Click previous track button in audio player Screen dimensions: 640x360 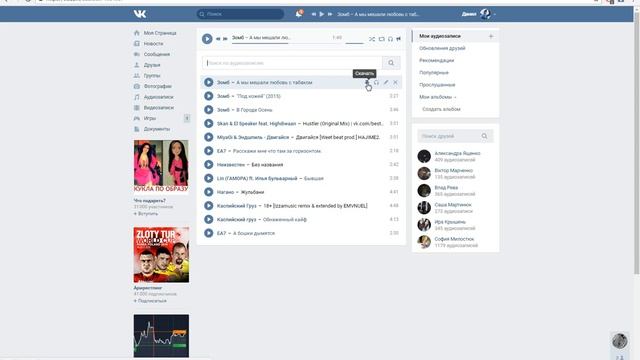pyautogui.click(x=218, y=39)
